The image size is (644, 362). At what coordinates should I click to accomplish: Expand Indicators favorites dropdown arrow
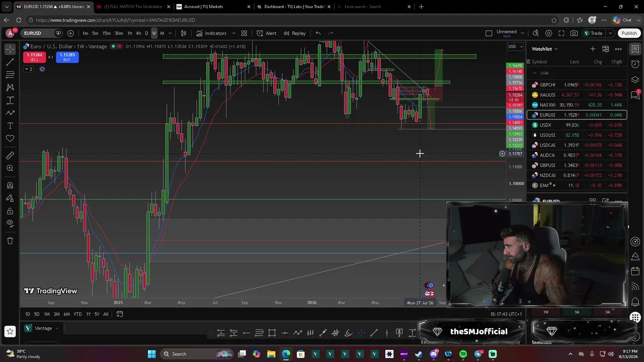click(233, 33)
